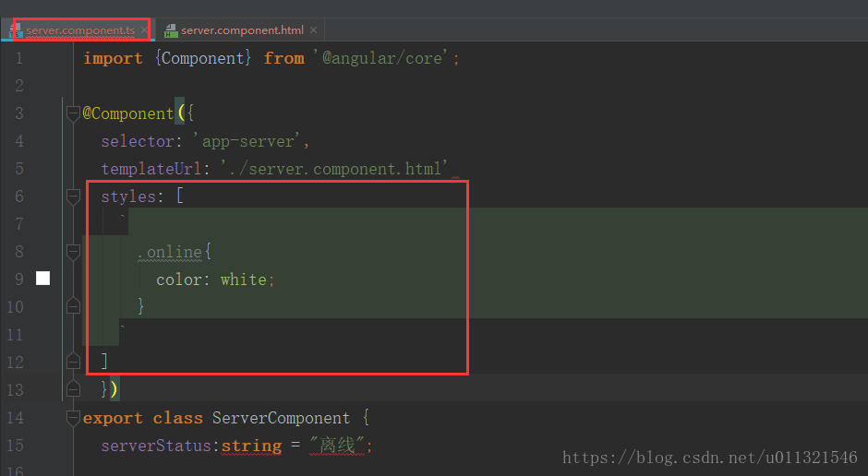
Task: Open the white color swatch in gutter line 9
Action: pos(42,278)
